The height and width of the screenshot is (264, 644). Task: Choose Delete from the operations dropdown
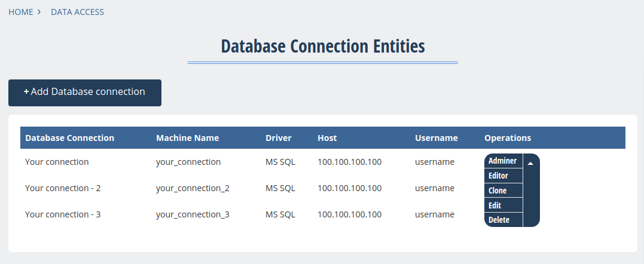[499, 220]
